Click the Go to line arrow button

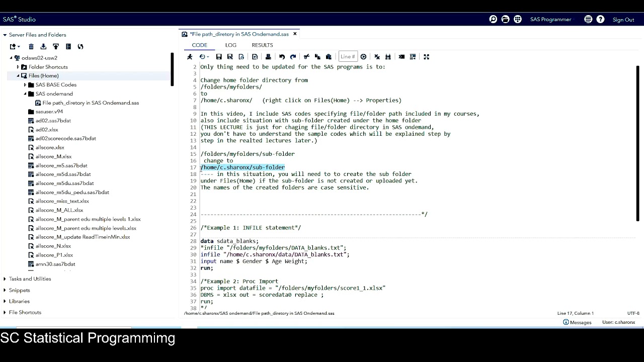[x=363, y=57]
